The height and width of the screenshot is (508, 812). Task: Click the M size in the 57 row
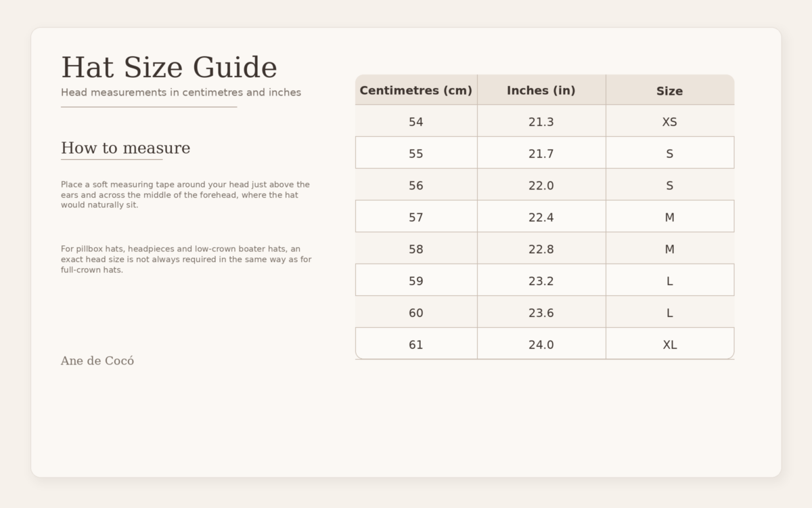tap(669, 217)
